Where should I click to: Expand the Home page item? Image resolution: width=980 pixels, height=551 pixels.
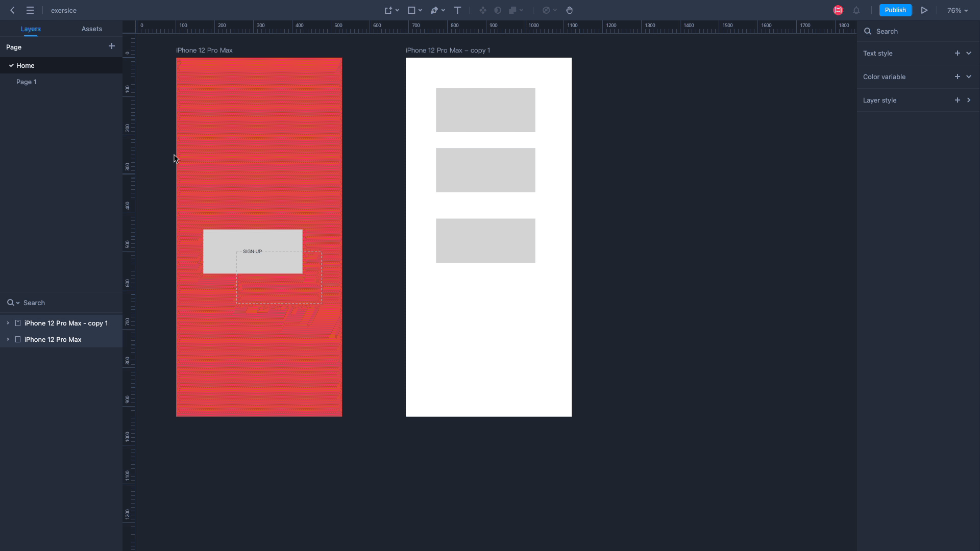pyautogui.click(x=11, y=65)
